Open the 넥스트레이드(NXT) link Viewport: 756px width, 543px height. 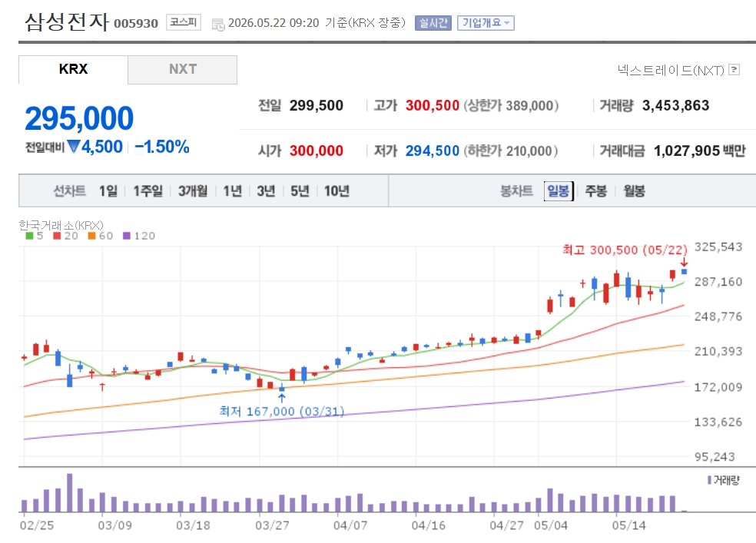click(671, 71)
